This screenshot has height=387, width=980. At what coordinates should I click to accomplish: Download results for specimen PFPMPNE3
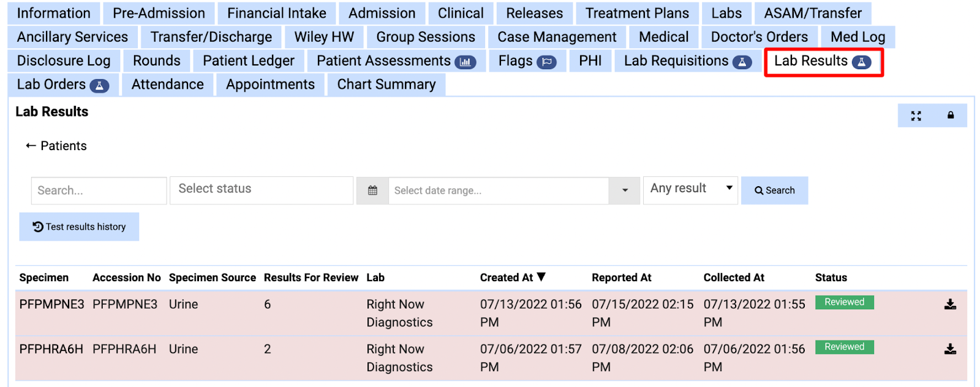tap(950, 304)
